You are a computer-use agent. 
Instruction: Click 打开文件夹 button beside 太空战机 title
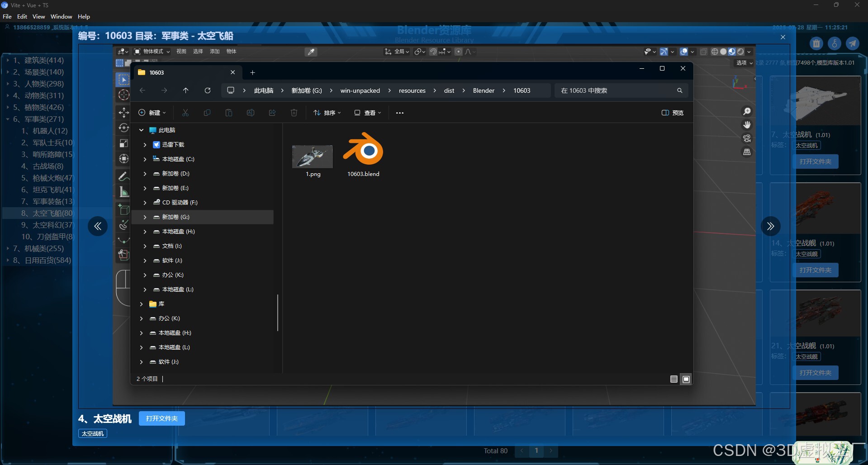click(x=162, y=418)
